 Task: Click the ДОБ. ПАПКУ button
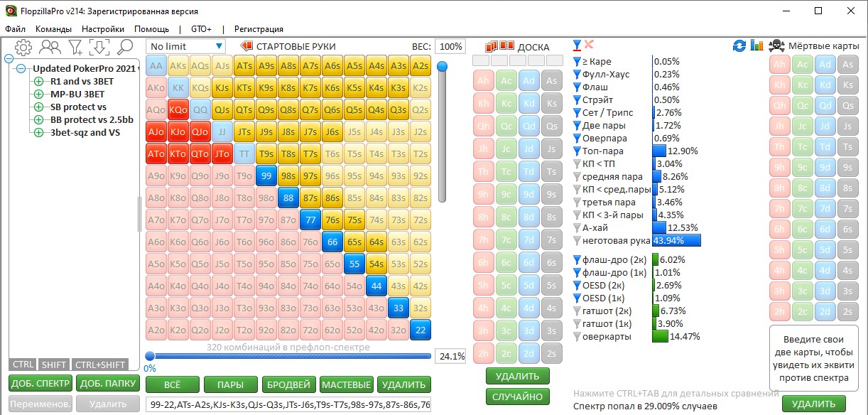[x=108, y=384]
